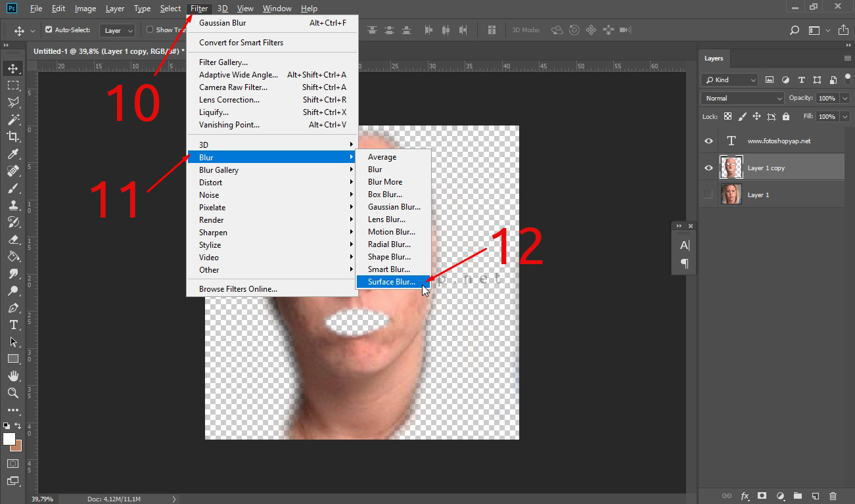Choose the Horizontal Type tool in toolbar
Screen dimensions: 855x504
coord(12,325)
